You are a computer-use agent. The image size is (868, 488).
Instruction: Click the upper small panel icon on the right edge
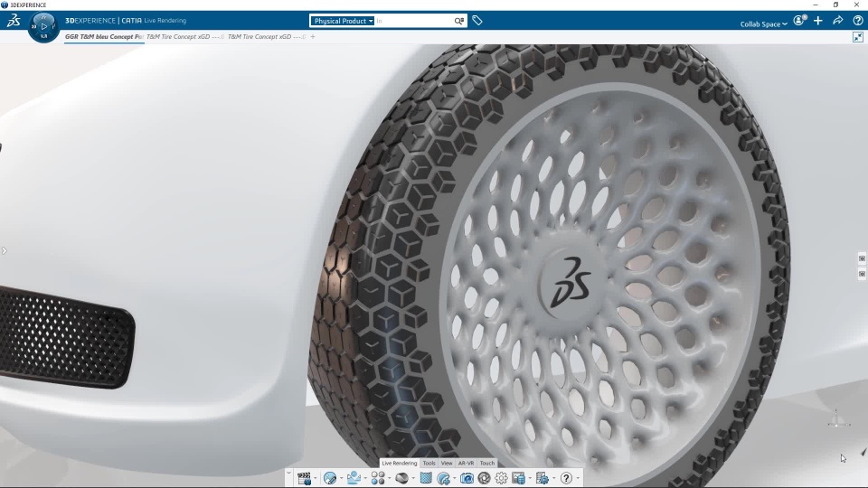[x=862, y=258]
